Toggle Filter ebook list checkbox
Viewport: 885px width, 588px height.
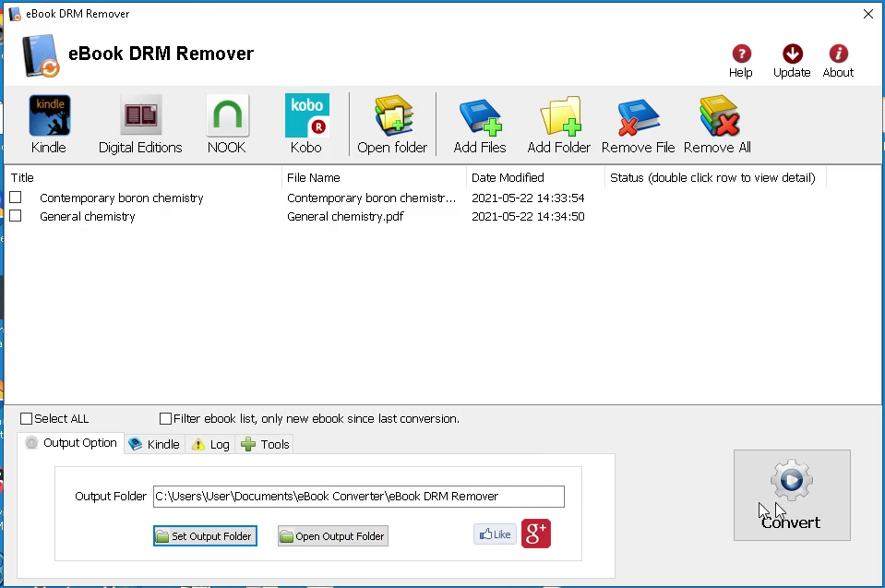click(165, 419)
